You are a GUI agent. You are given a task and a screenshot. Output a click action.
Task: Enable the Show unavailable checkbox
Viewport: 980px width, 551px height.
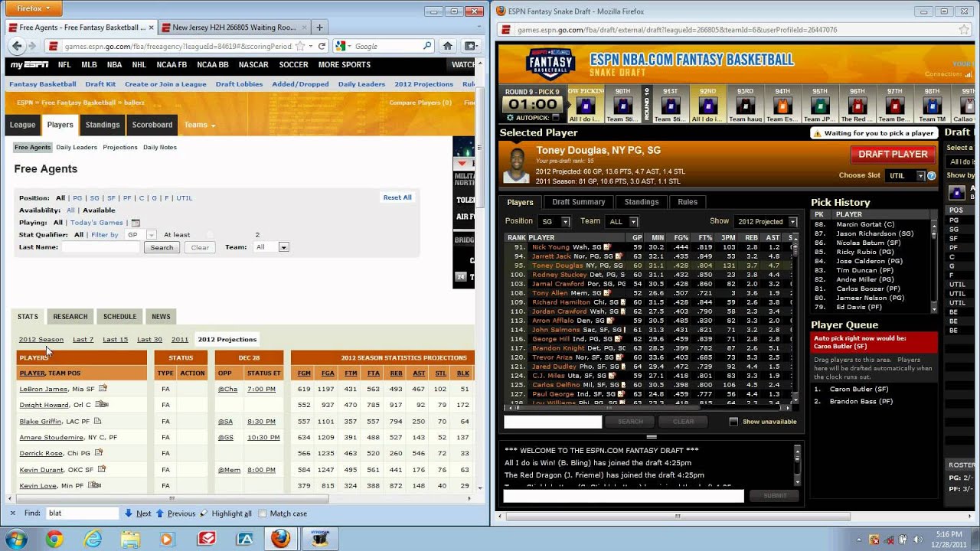pos(733,422)
